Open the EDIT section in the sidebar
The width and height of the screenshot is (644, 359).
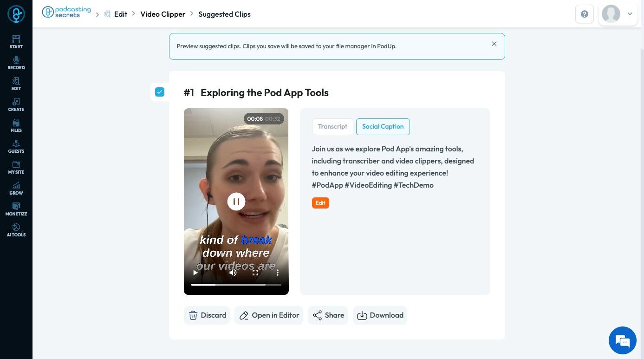click(x=16, y=84)
